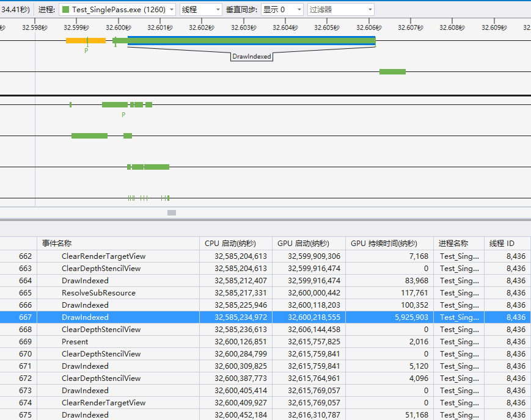
Task: Select the long highlighted DrawIndexed bar on timeline
Action: point(252,41)
